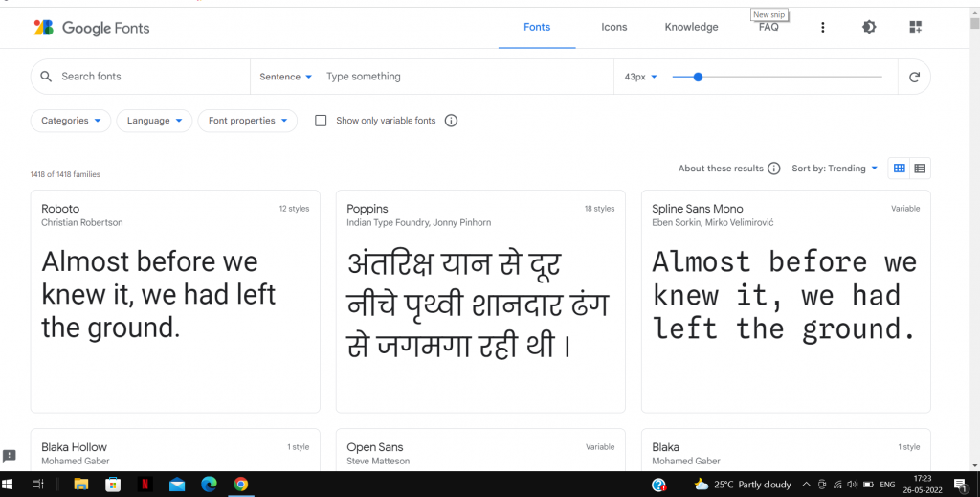980x497 pixels.
Task: Open the Sentence preview type dropdown
Action: [286, 77]
